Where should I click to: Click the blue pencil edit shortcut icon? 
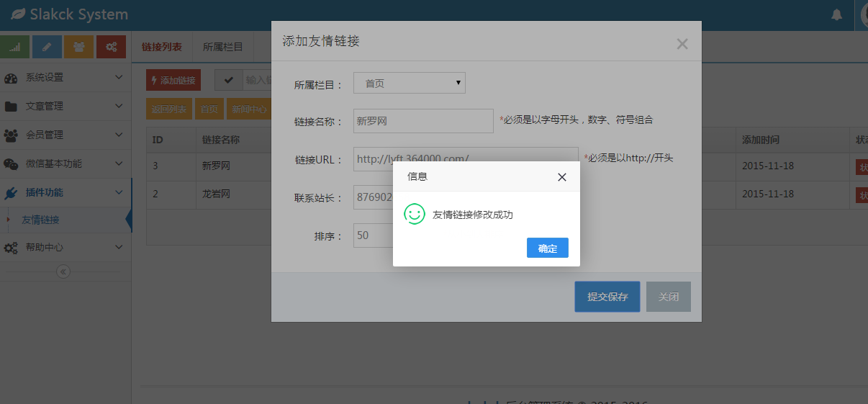47,47
